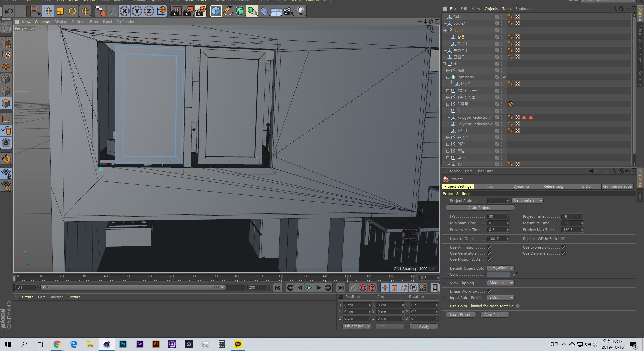This screenshot has width=644, height=351.
Task: Select the Move tool in top toolbar
Action: coord(48,11)
